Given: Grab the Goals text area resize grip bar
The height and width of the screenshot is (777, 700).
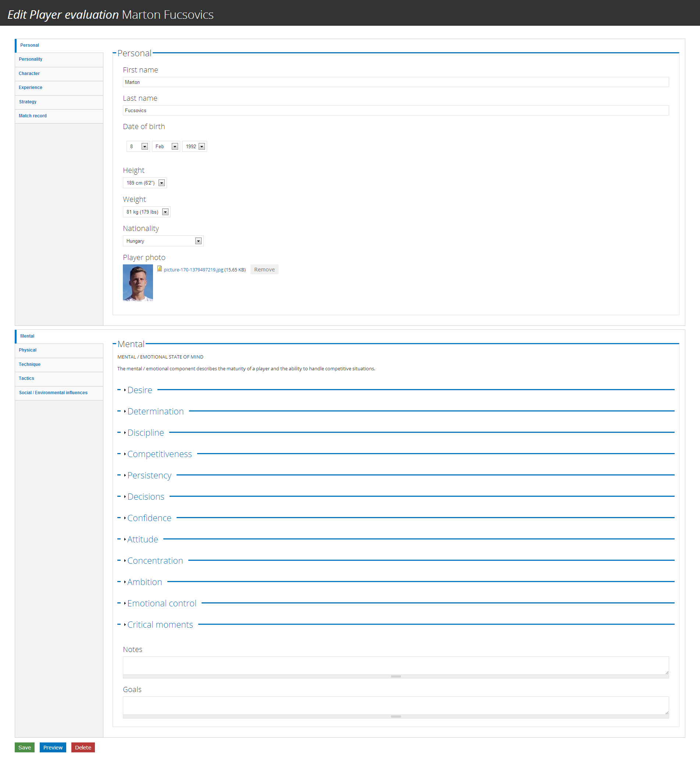Looking at the screenshot, I should tap(395, 717).
